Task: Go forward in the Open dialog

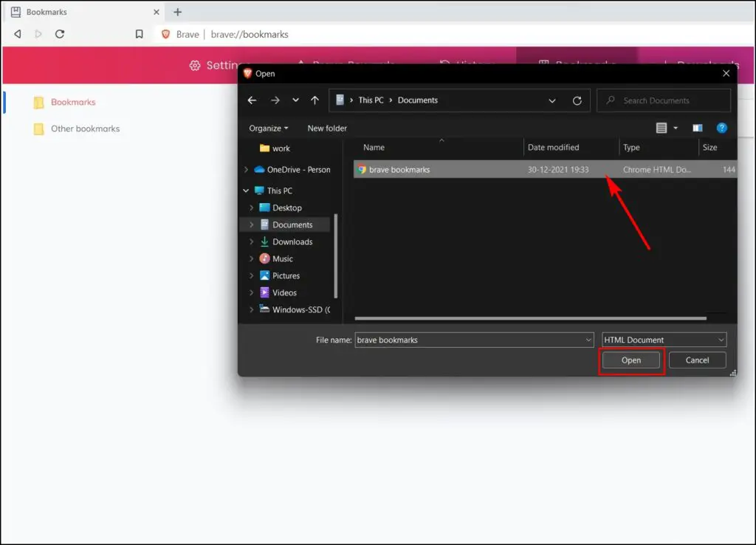Action: pos(275,100)
